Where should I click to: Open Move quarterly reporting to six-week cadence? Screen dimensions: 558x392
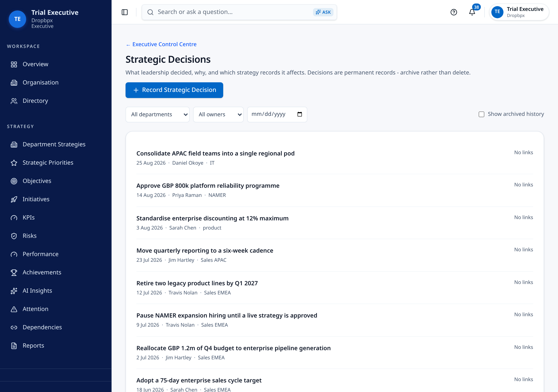tap(205, 251)
